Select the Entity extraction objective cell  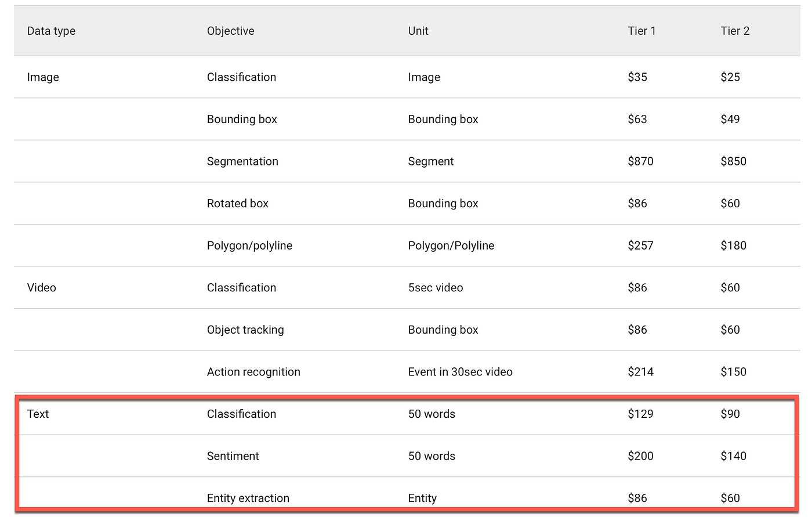(x=248, y=498)
